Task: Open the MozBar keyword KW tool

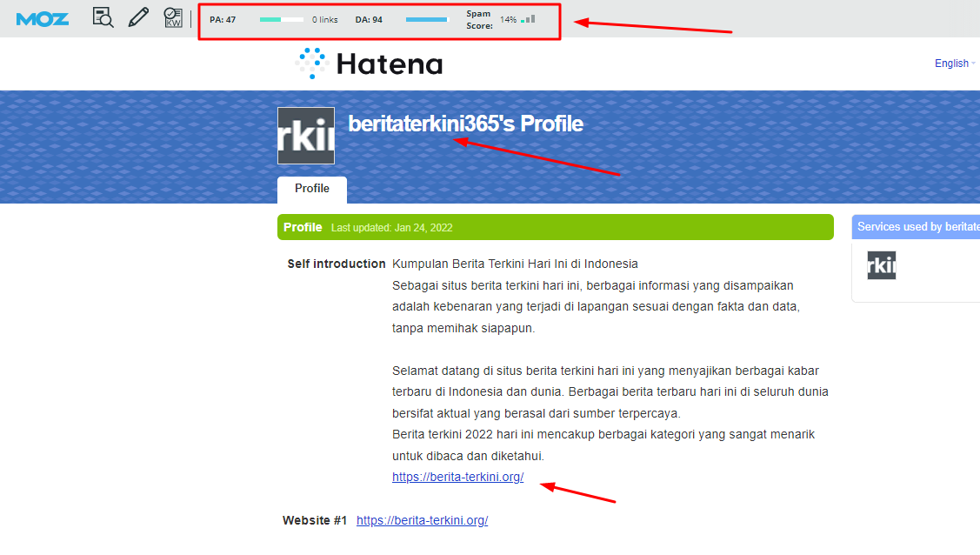Action: (x=173, y=18)
